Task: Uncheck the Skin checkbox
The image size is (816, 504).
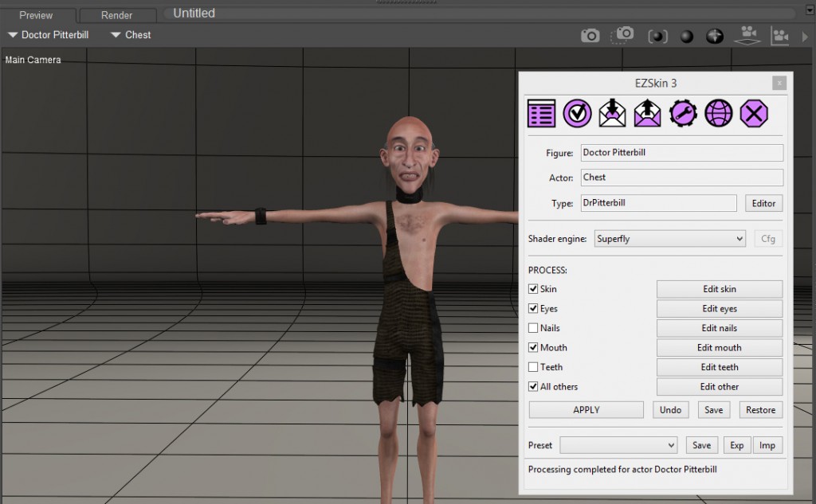Action: coord(533,289)
